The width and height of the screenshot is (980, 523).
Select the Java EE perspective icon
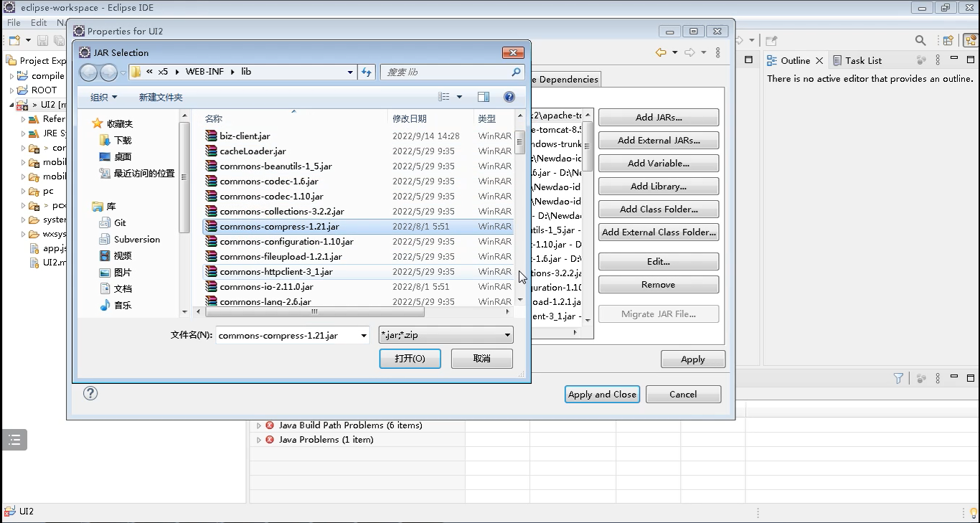click(x=969, y=41)
